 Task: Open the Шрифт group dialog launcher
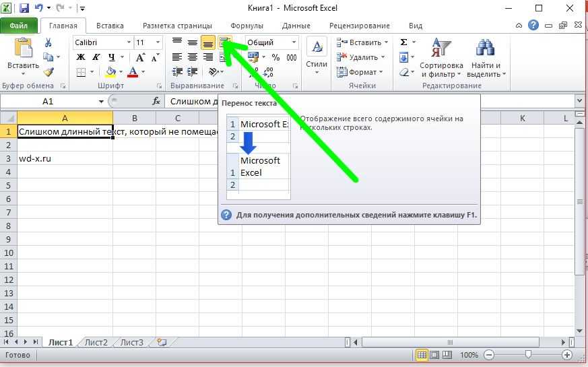click(159, 86)
